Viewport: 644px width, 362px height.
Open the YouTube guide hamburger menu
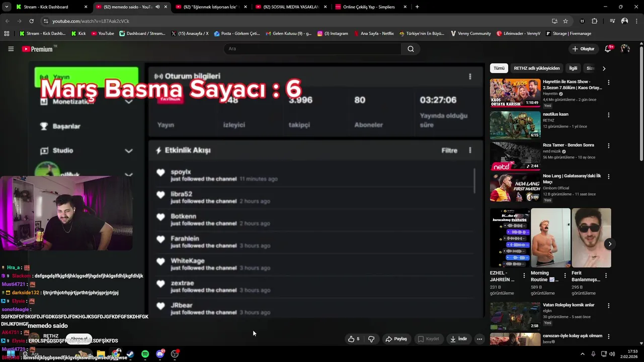(11, 49)
